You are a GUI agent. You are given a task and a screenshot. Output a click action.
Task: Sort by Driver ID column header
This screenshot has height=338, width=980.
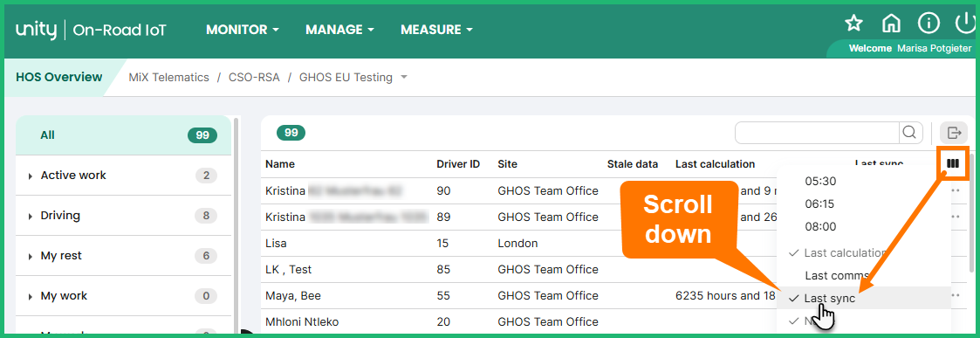point(458,164)
